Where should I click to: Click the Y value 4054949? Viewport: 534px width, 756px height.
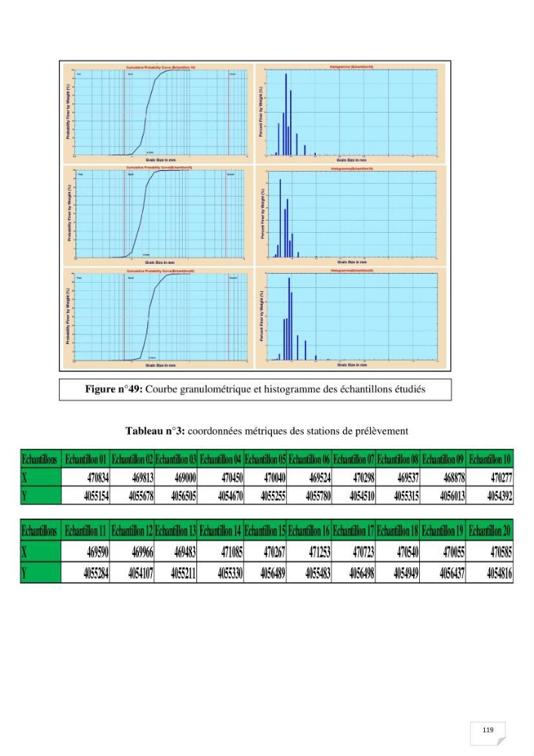click(x=406, y=573)
